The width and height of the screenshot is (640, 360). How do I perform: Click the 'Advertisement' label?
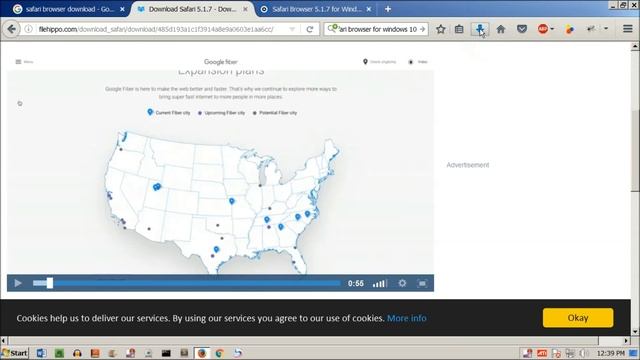click(x=468, y=165)
